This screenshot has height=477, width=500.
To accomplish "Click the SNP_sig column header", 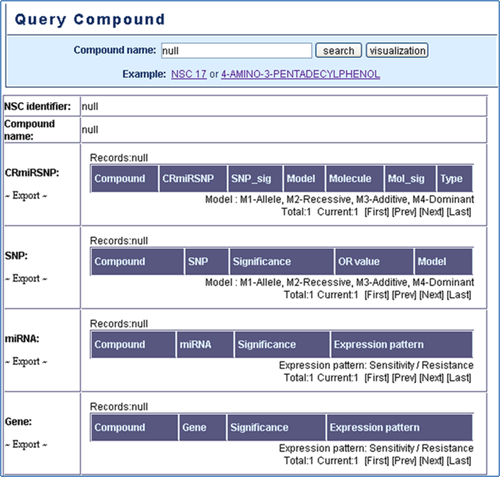I will click(255, 179).
